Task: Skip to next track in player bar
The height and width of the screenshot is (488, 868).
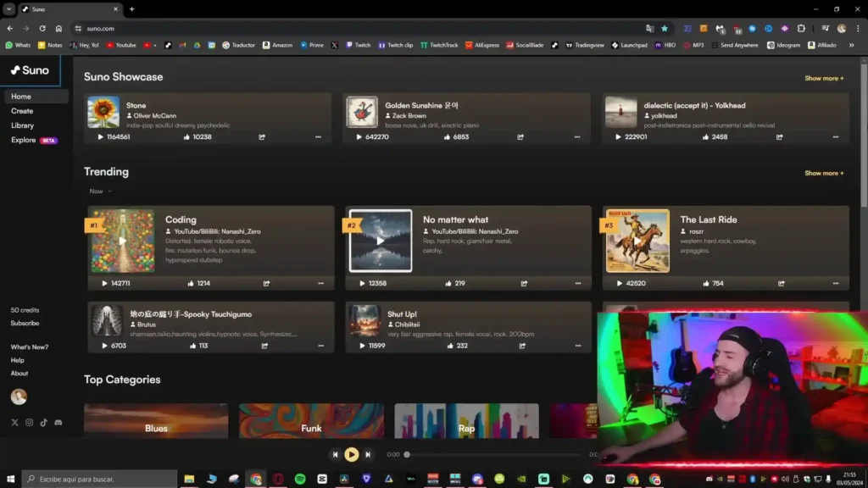Action: pyautogui.click(x=368, y=455)
